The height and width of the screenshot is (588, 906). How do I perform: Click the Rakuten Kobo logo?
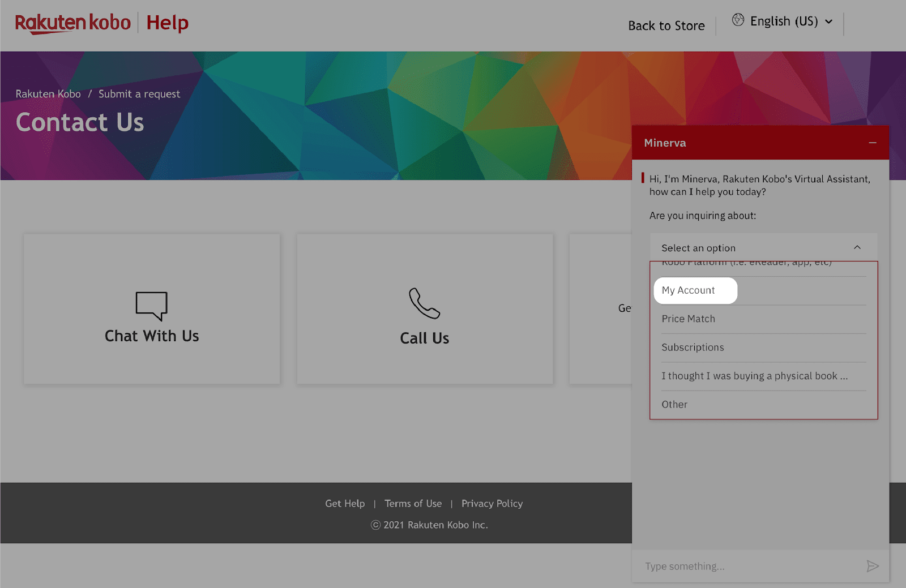(x=72, y=23)
